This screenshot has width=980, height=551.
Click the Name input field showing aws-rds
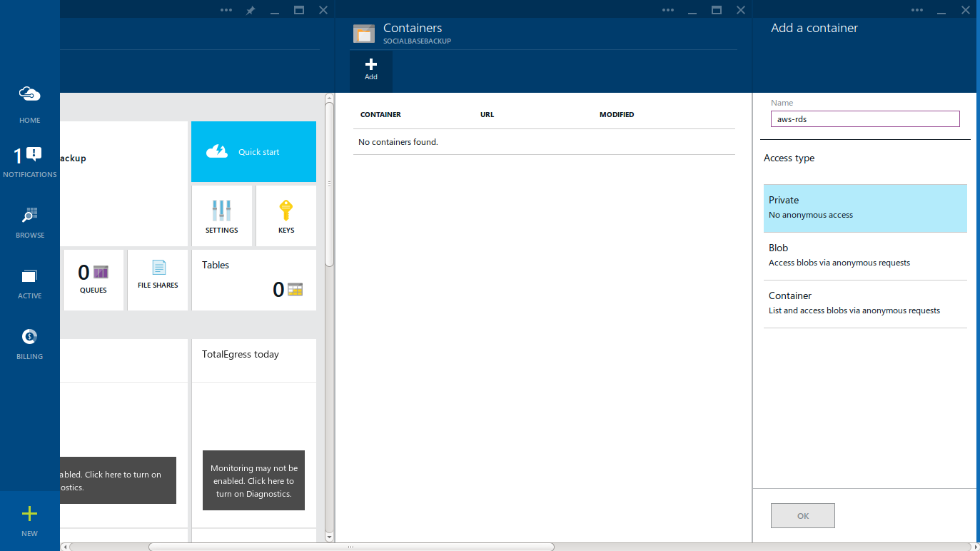865,119
